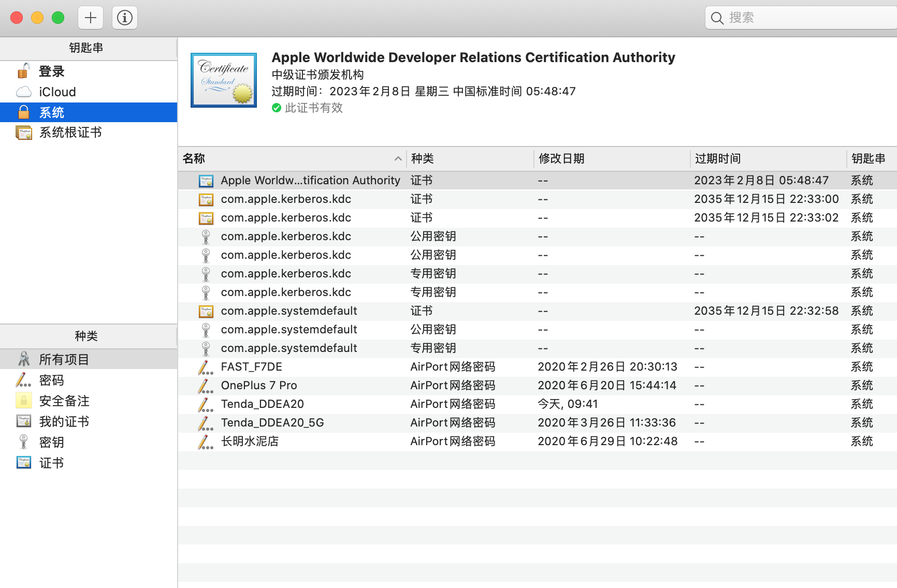The height and width of the screenshot is (588, 897).
Task: Click the password pencil icon beside Tenda_DDEA20_5G
Action: pos(206,423)
